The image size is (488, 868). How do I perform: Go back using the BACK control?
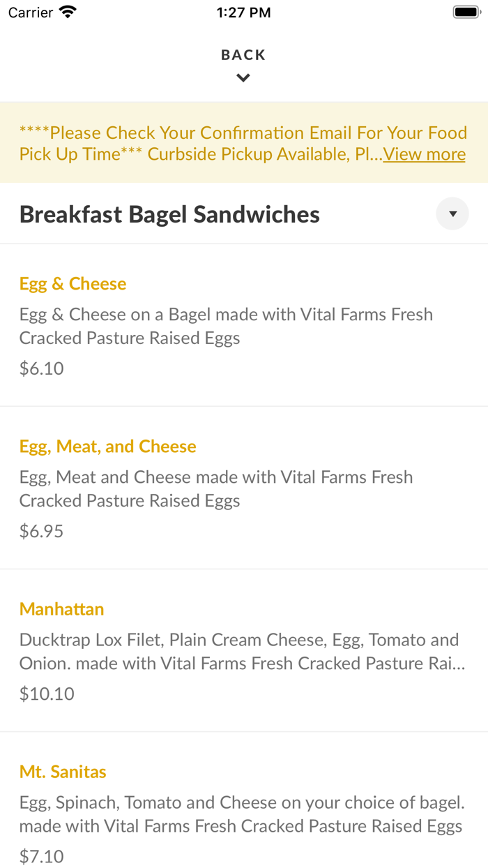(243, 54)
